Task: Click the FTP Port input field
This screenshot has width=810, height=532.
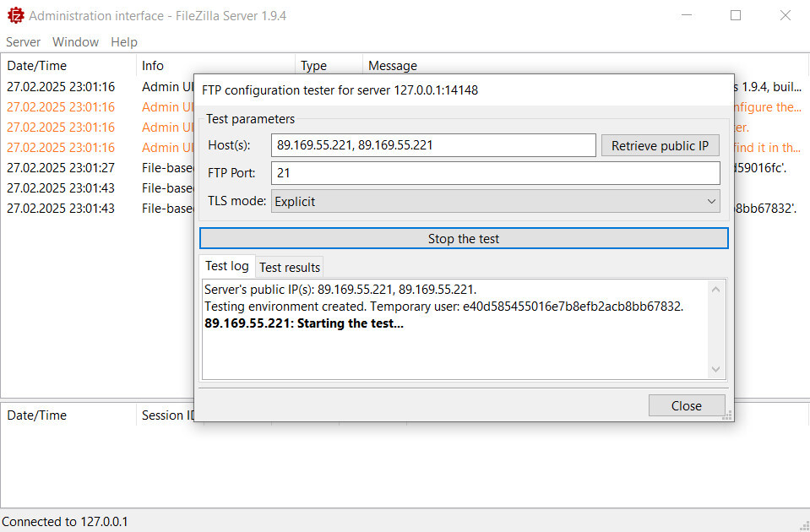Action: pos(496,173)
